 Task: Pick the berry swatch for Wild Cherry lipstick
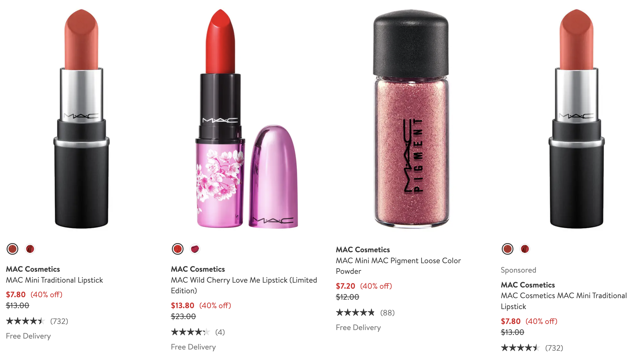point(195,249)
